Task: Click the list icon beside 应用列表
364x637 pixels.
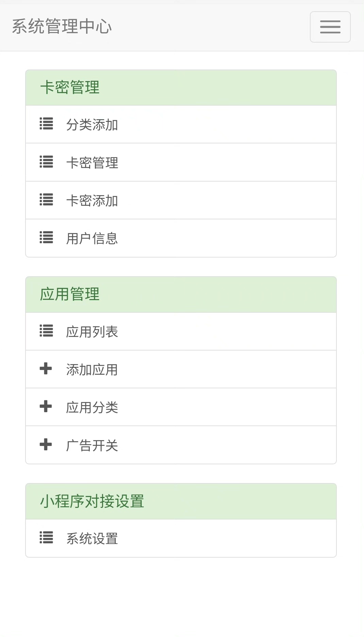Action: [46, 331]
